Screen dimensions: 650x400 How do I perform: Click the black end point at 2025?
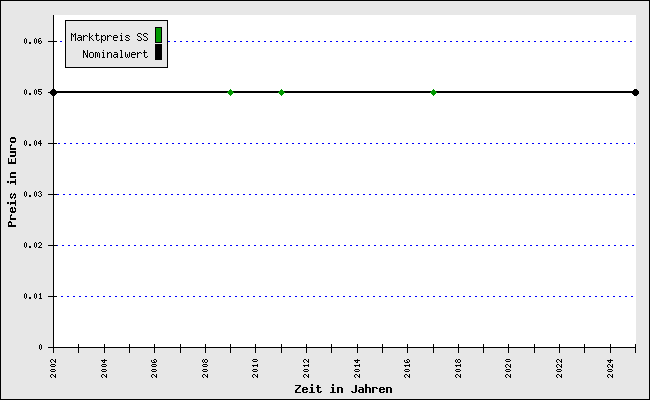(x=635, y=92)
